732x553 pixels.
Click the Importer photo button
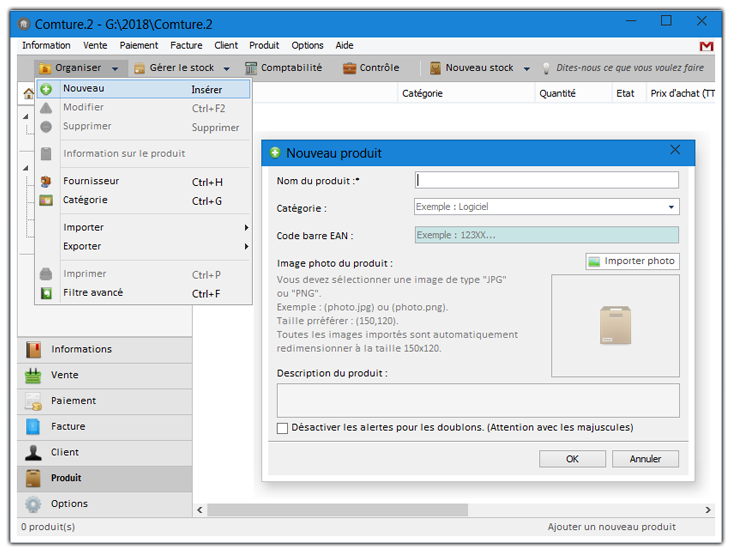632,261
